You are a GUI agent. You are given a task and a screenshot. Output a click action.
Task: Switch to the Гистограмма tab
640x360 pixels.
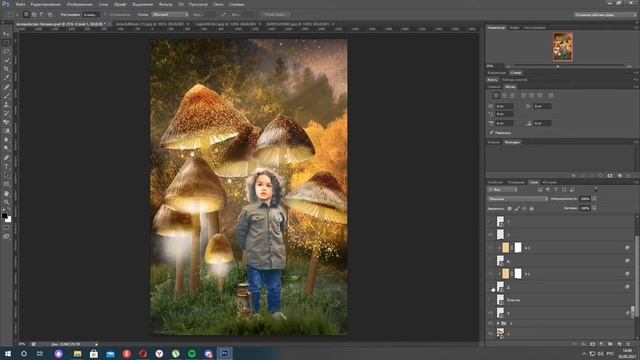pyautogui.click(x=535, y=28)
